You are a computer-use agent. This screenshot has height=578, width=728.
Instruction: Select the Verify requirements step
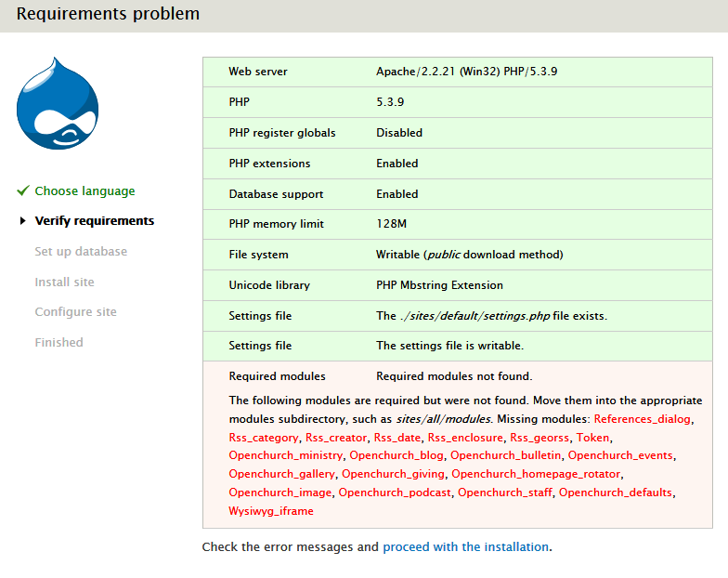coord(95,221)
